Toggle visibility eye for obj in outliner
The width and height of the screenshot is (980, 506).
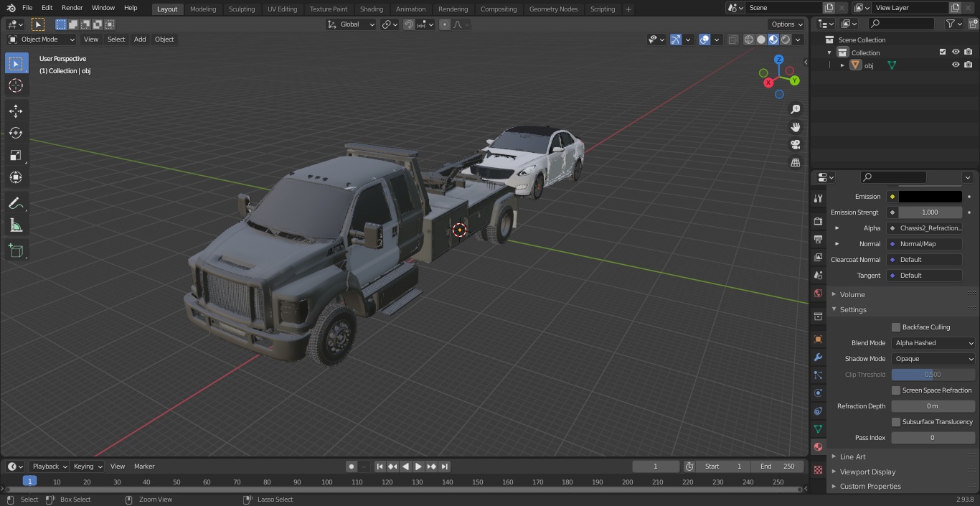956,65
